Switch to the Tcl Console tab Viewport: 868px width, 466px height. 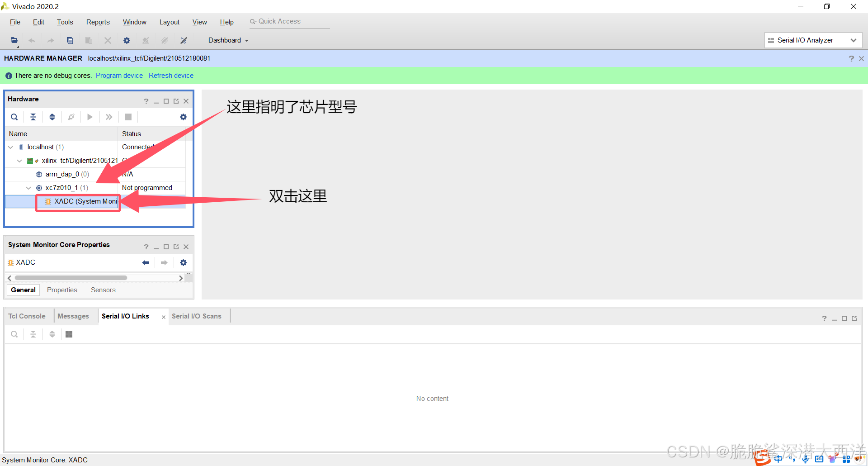27,316
